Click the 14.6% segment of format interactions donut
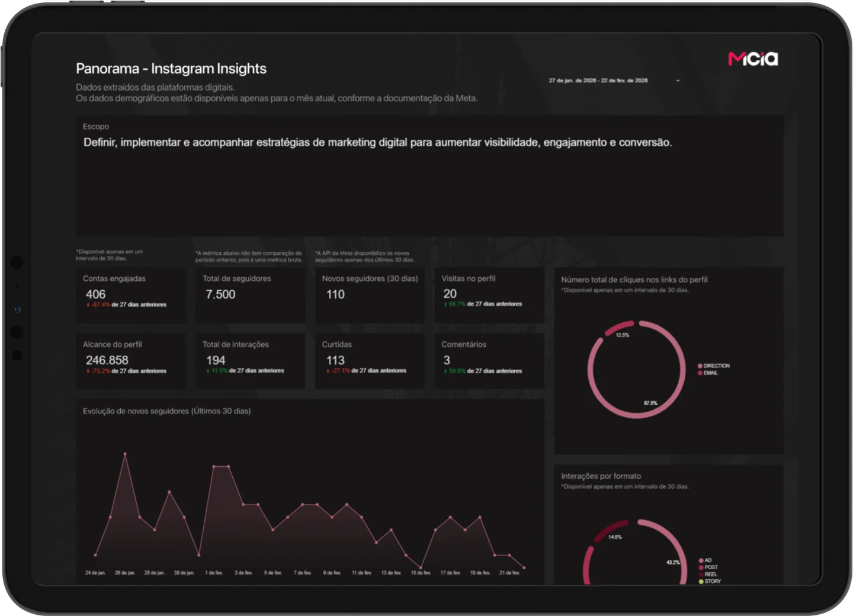853x616 pixels. coord(610,530)
